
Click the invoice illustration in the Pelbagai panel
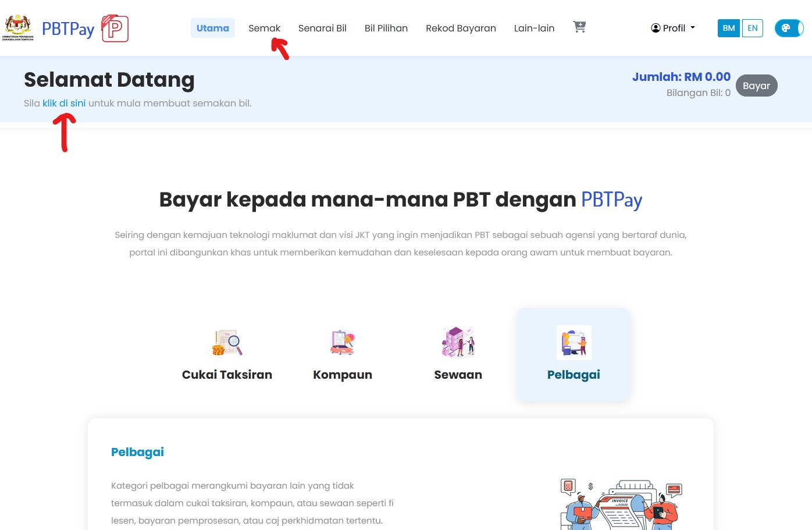coord(621,504)
